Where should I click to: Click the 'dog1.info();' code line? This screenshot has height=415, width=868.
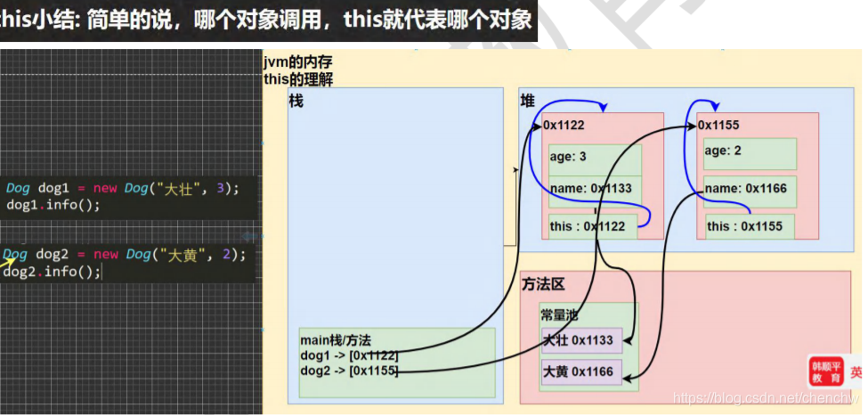point(53,205)
